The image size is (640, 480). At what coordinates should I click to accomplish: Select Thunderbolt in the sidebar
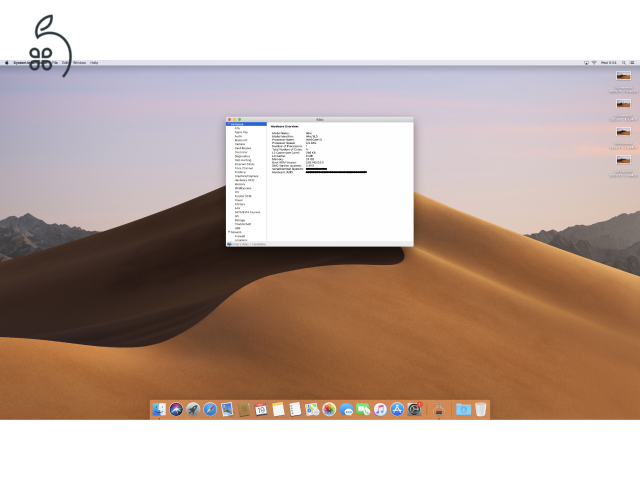click(x=243, y=224)
